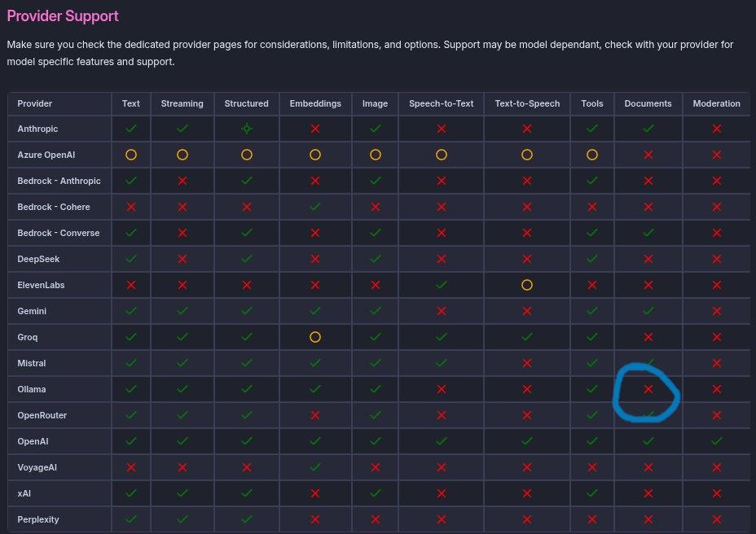Click the crosshair icon in Anthropic Structured
The width and height of the screenshot is (756, 534).
pos(246,129)
